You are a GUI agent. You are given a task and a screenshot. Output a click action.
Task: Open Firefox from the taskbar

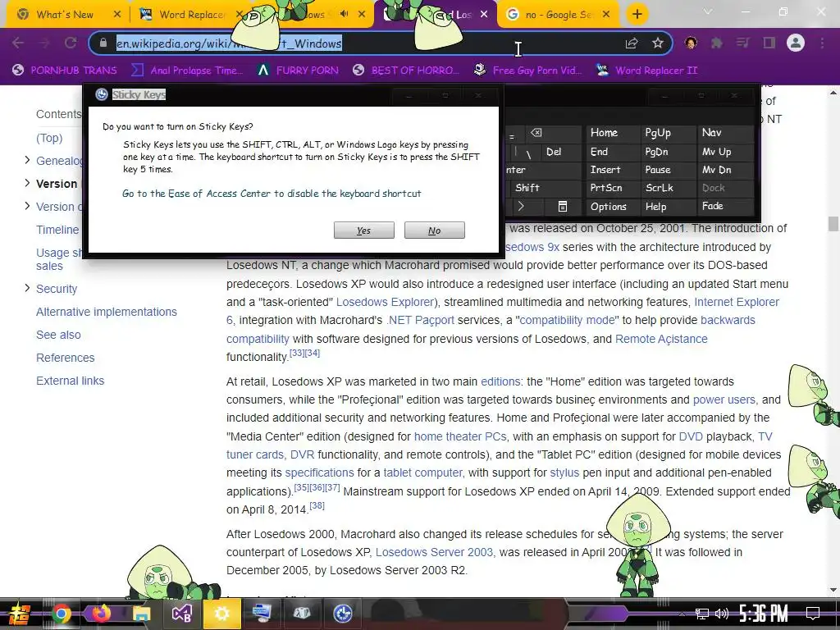[101, 614]
